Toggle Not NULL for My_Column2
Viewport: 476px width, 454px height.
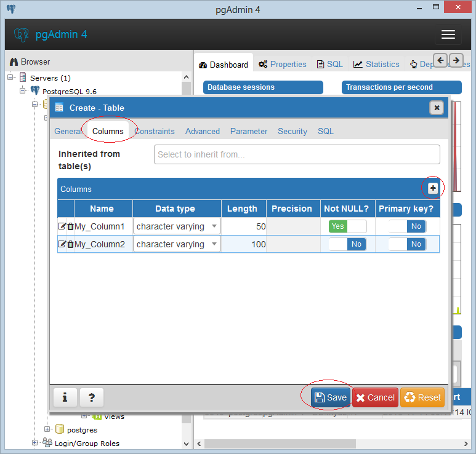coord(347,244)
